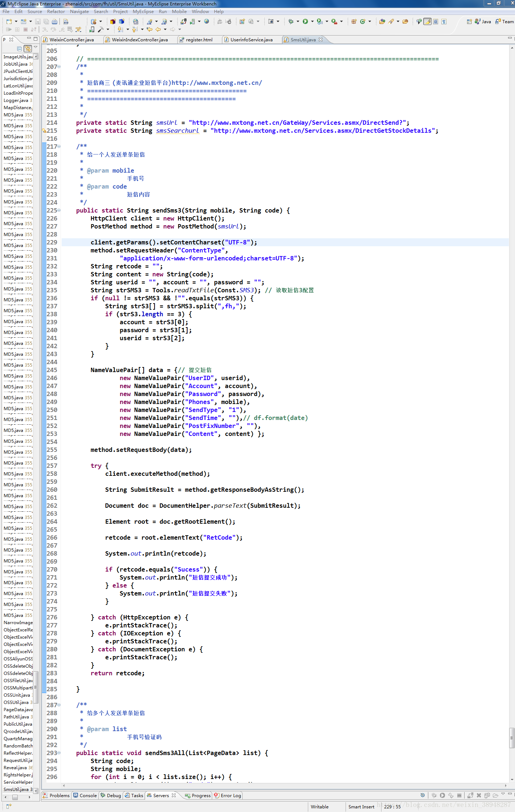Select PathUtil.java in package tree
Screen dimensions: 515x812
[18, 717]
